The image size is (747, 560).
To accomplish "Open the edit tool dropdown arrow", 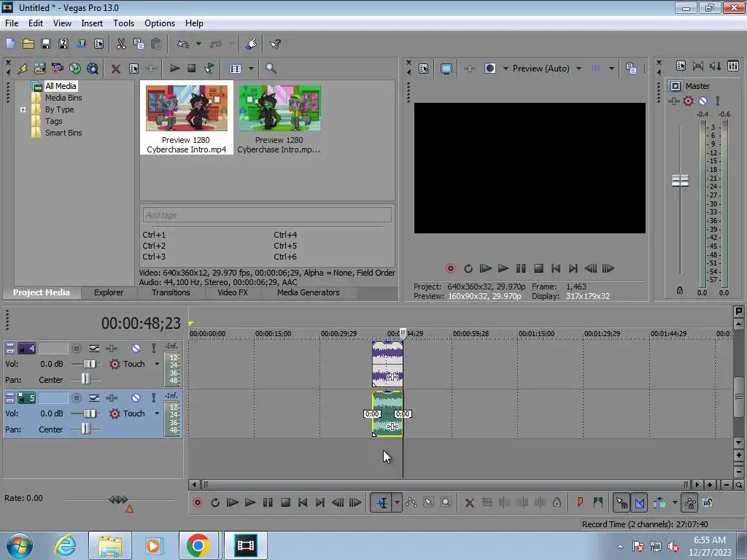I will click(x=397, y=502).
